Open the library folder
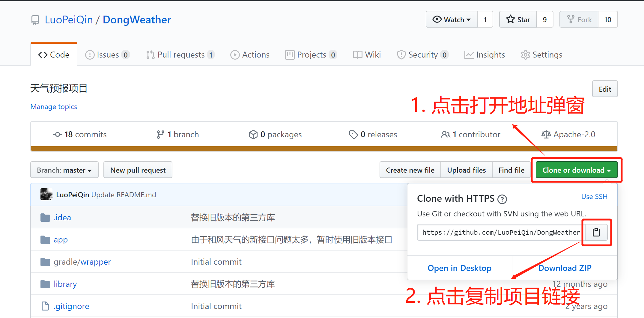 point(65,284)
